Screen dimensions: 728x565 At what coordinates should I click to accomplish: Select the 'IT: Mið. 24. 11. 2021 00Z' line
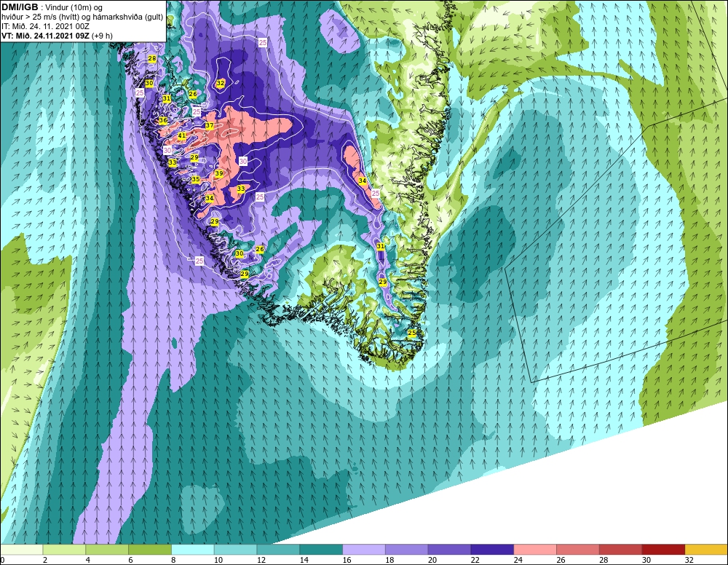point(45,26)
